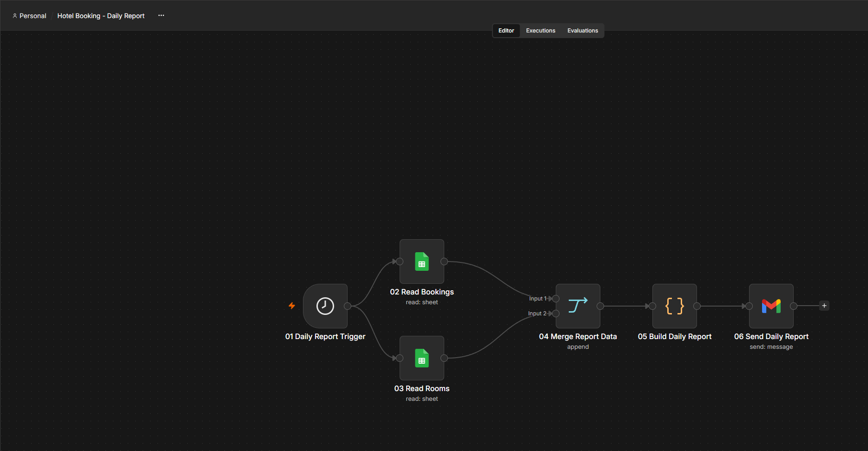Click the output port of Build Daily Report
Image resolution: width=868 pixels, height=451 pixels.
[697, 306]
